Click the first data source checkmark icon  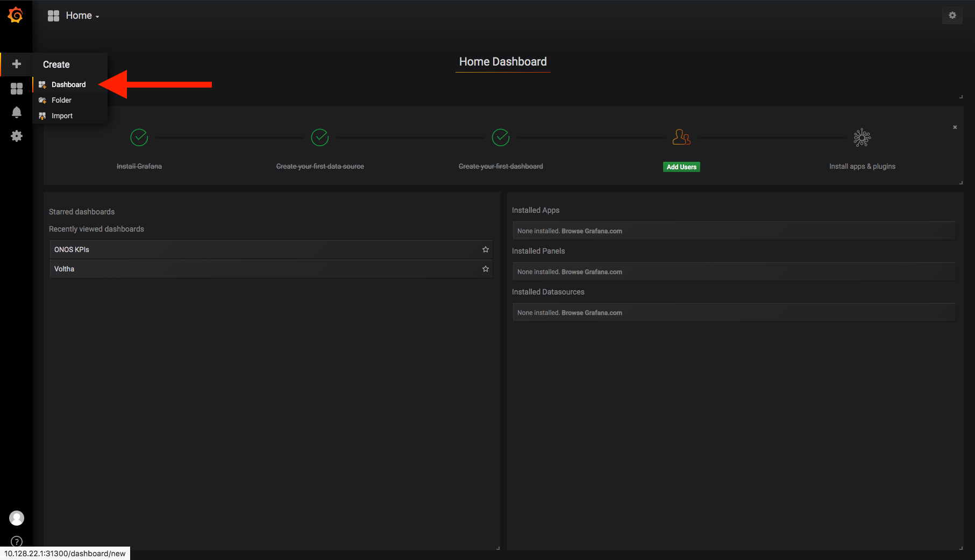click(320, 138)
